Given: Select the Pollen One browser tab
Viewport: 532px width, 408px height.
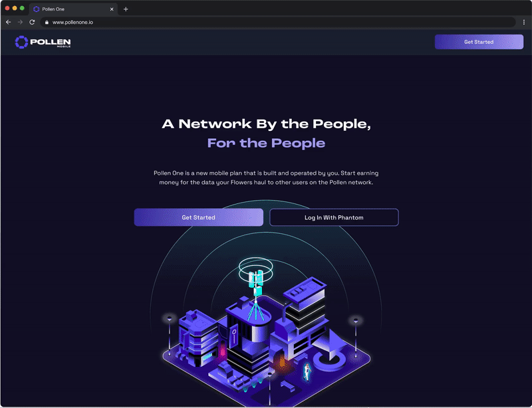Looking at the screenshot, I should tap(73, 9).
